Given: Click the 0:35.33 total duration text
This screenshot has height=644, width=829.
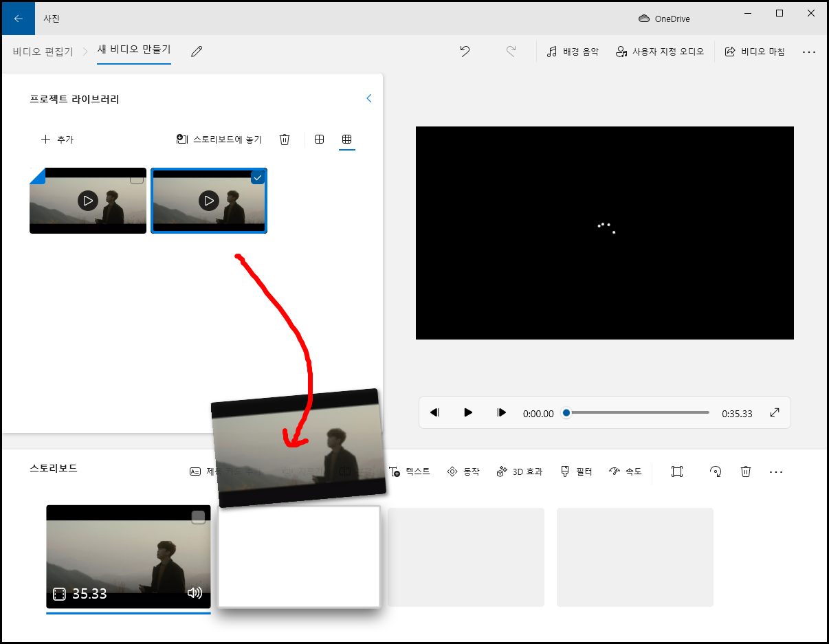Looking at the screenshot, I should pyautogui.click(x=737, y=414).
